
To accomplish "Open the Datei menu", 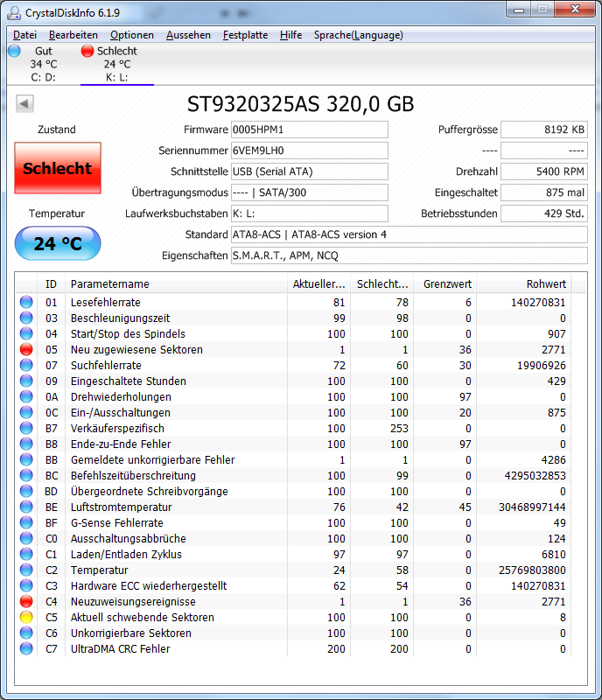I will click(x=25, y=35).
